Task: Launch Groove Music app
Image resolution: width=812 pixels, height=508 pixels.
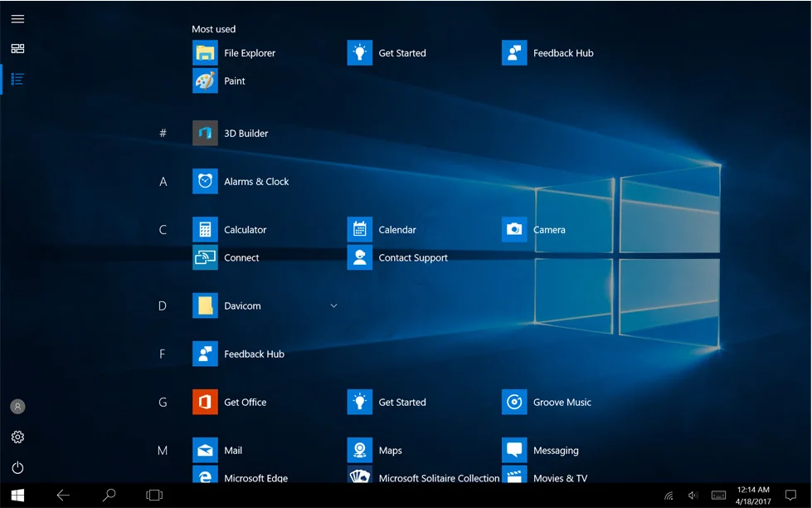Action: click(547, 403)
